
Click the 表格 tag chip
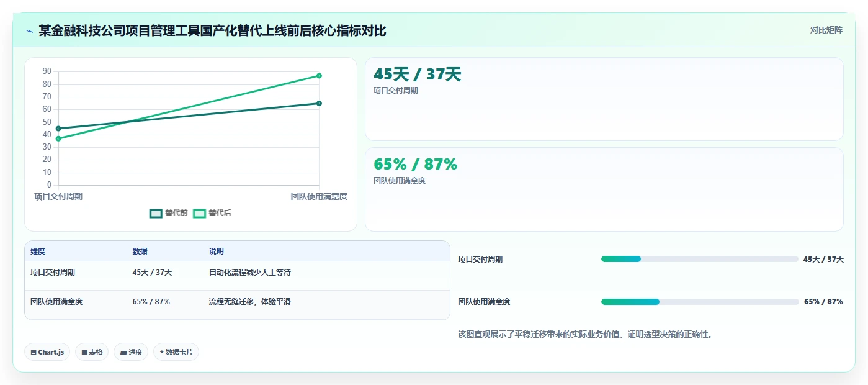pyautogui.click(x=92, y=352)
